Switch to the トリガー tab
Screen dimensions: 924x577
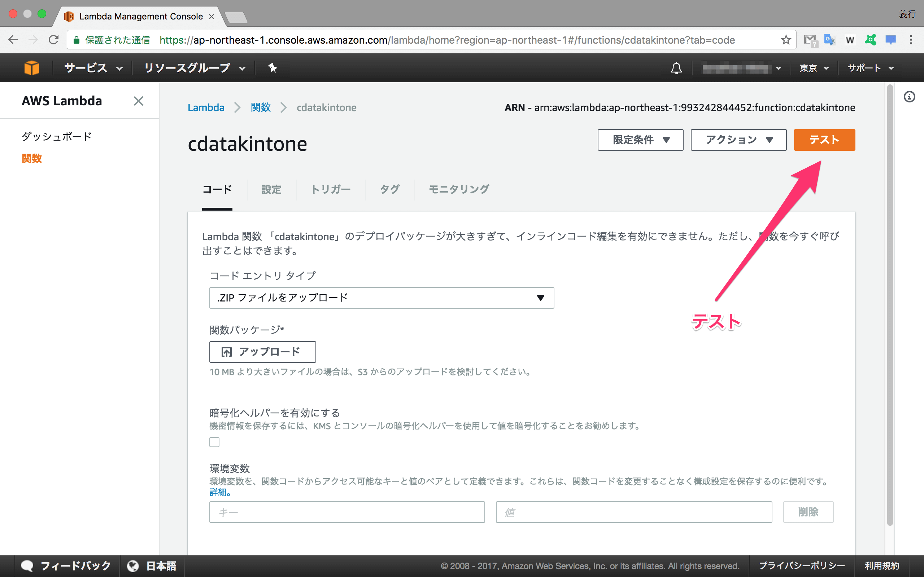331,189
